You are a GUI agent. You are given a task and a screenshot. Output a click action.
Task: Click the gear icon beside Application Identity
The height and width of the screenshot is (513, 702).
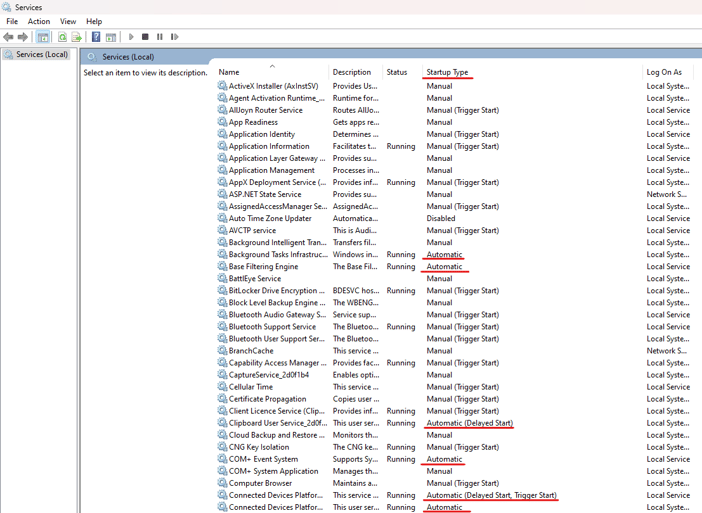222,134
